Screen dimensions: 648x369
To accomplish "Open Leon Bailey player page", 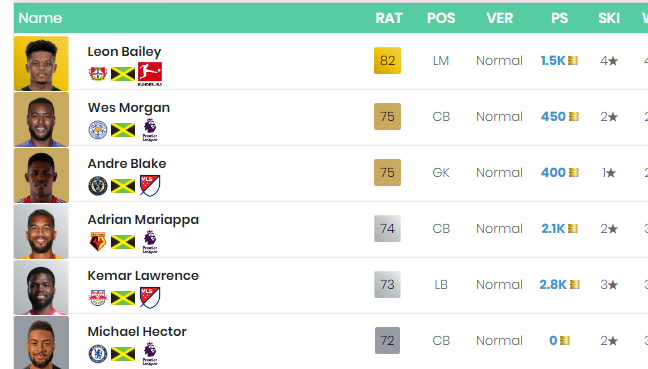I will [124, 52].
